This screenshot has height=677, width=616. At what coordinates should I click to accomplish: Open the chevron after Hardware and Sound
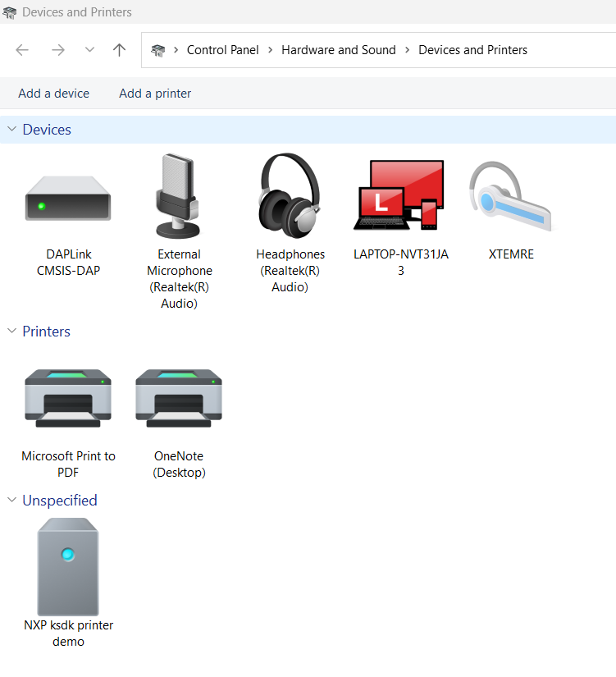407,50
